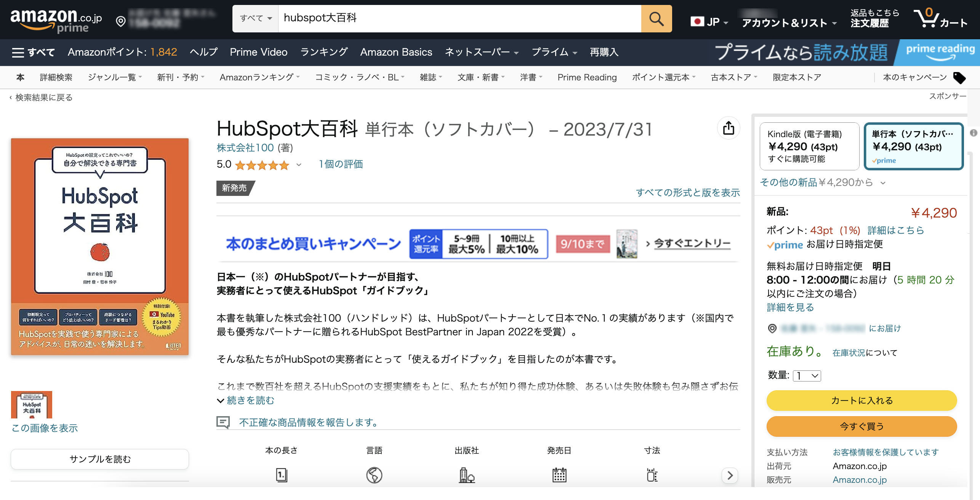Select the small book cover thumbnail
Viewport: 980px width, 500px height.
(32, 405)
